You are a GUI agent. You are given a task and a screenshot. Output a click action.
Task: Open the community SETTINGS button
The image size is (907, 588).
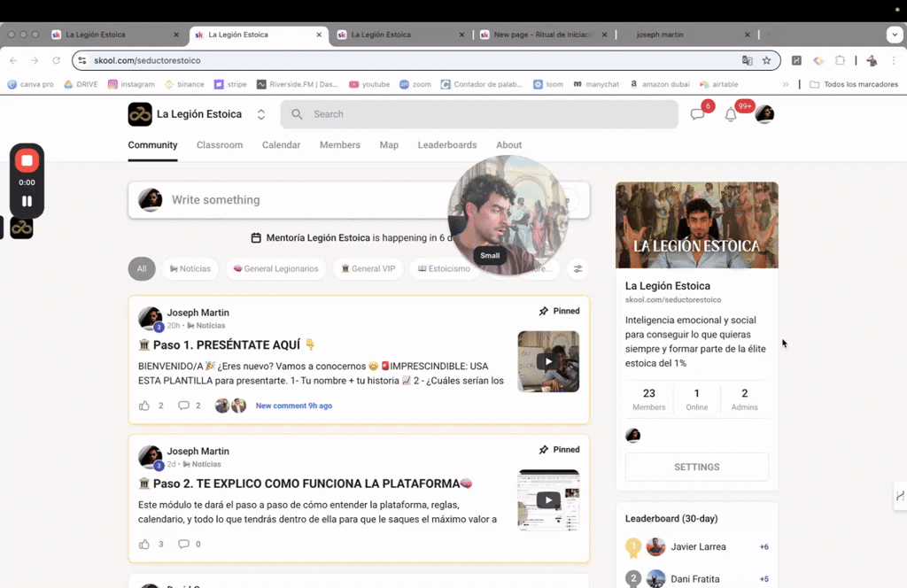click(696, 467)
